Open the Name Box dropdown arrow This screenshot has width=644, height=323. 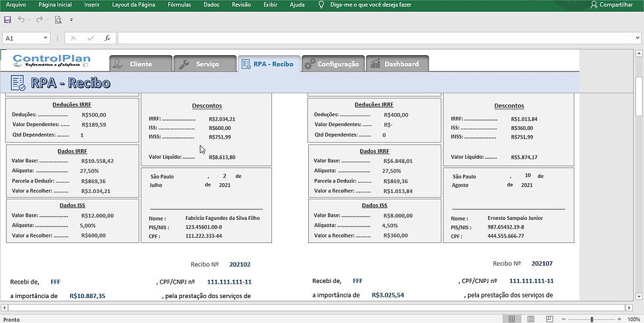click(45, 38)
